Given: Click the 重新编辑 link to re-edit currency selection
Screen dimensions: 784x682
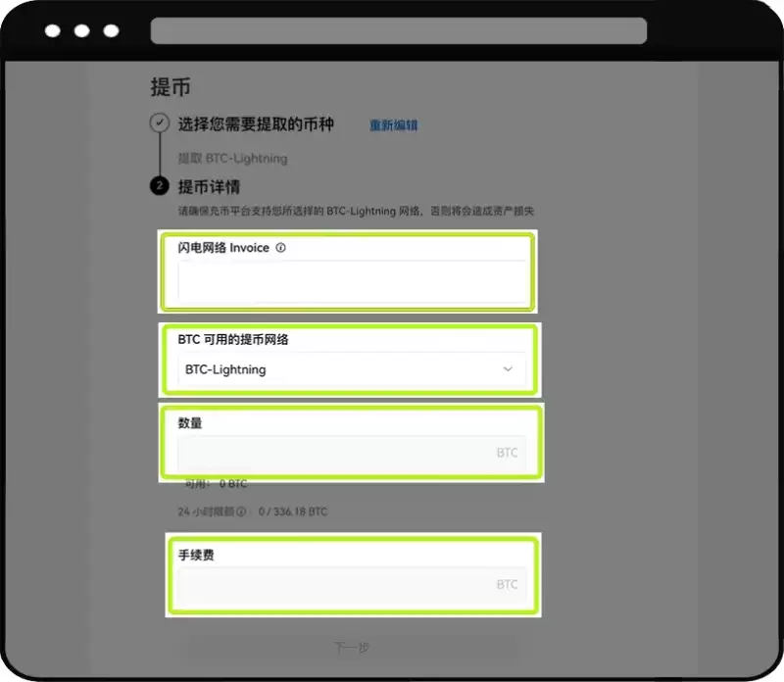Looking at the screenshot, I should click(394, 125).
